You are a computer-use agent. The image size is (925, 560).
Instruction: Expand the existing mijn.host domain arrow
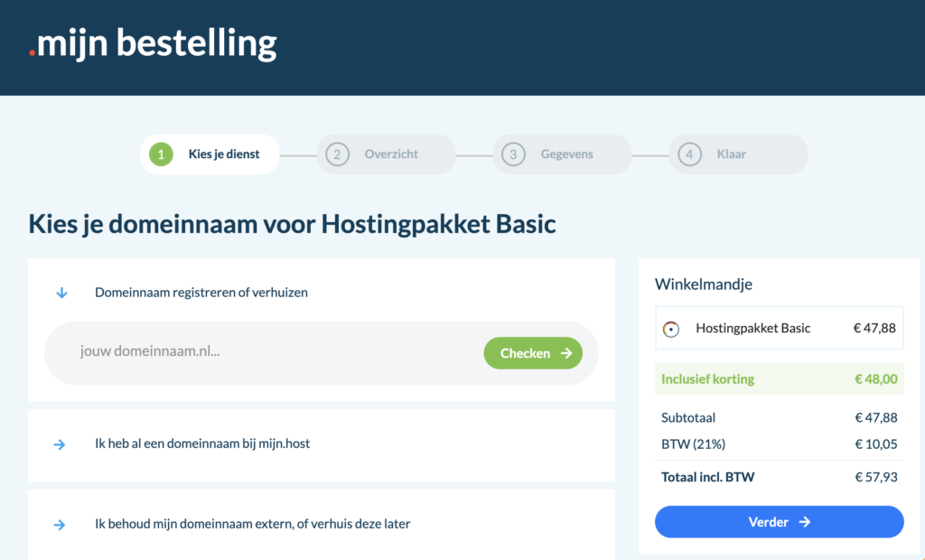60,444
